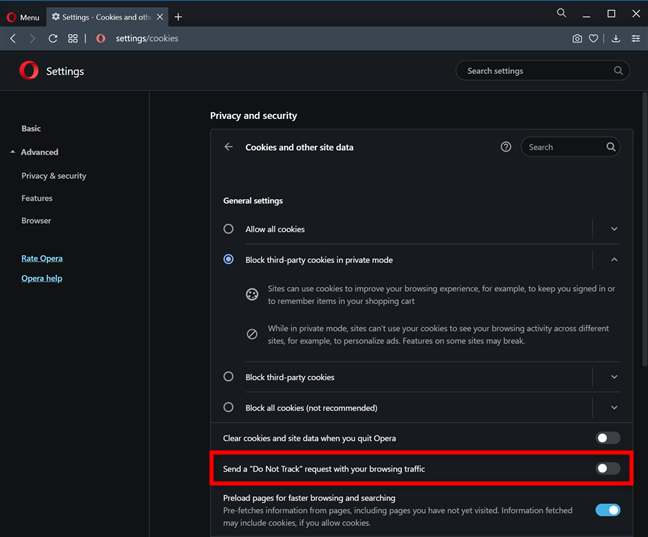
Task: Click the Cookies and other site data title
Action: coord(299,148)
